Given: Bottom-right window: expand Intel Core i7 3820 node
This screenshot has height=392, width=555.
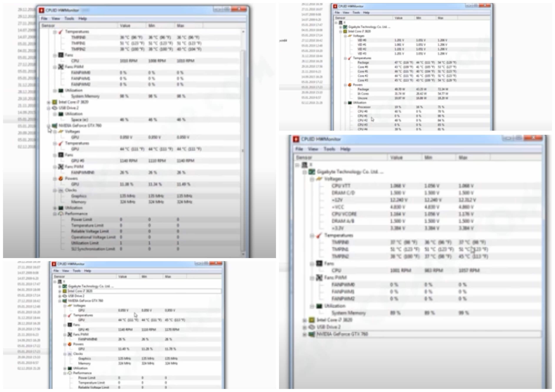Looking at the screenshot, I should (305, 320).
